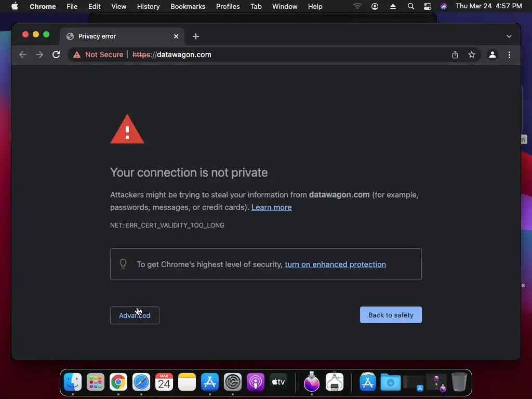Restore minimized Monterey installer window
The width and height of the screenshot is (532, 399).
pos(436,383)
